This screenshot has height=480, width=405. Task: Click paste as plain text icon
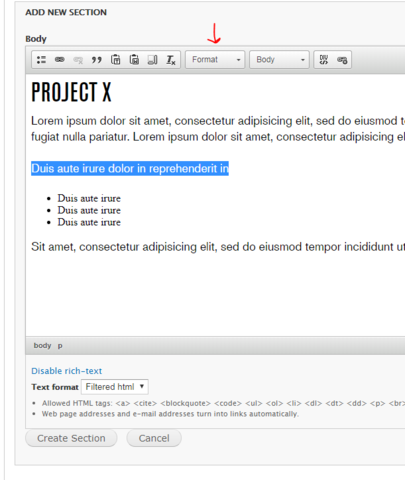(115, 60)
